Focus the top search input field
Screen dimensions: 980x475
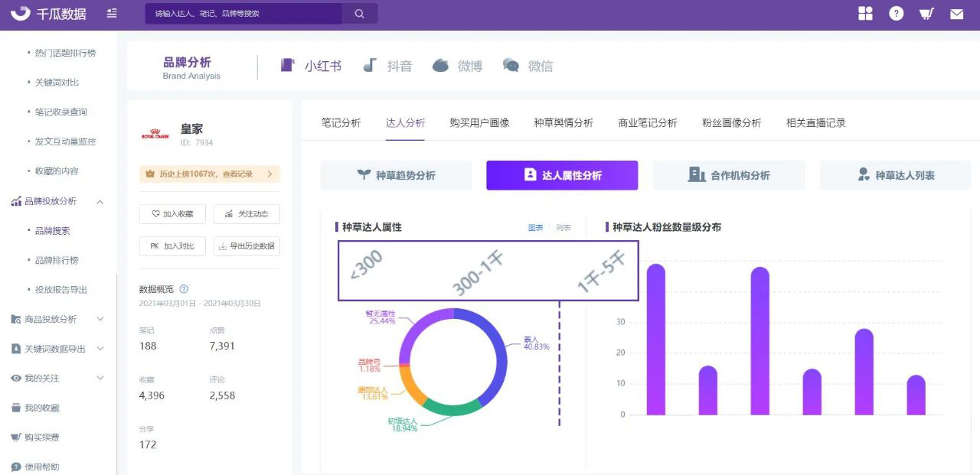pyautogui.click(x=243, y=14)
